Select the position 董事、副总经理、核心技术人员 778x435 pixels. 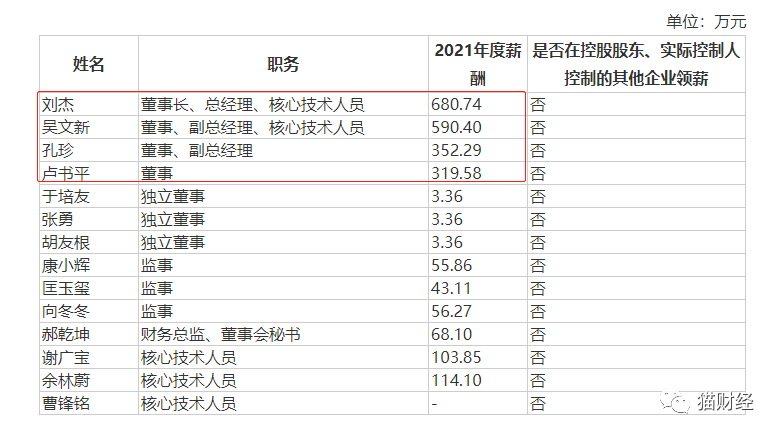point(252,127)
